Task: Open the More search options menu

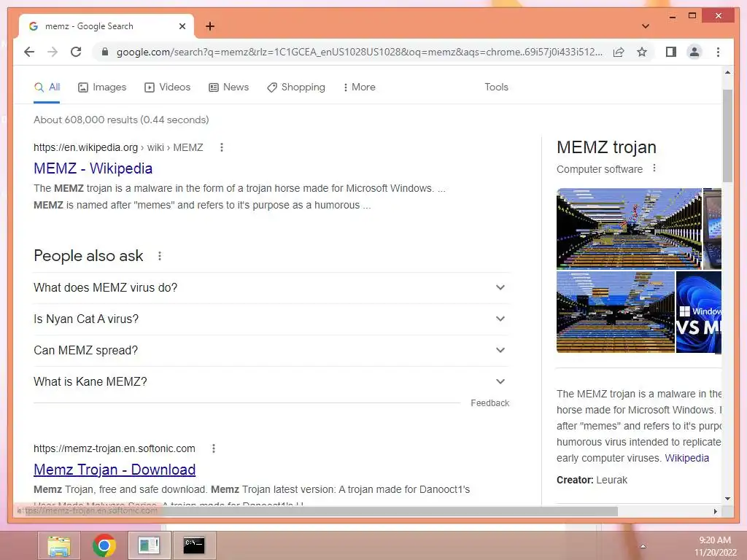Action: tap(359, 87)
